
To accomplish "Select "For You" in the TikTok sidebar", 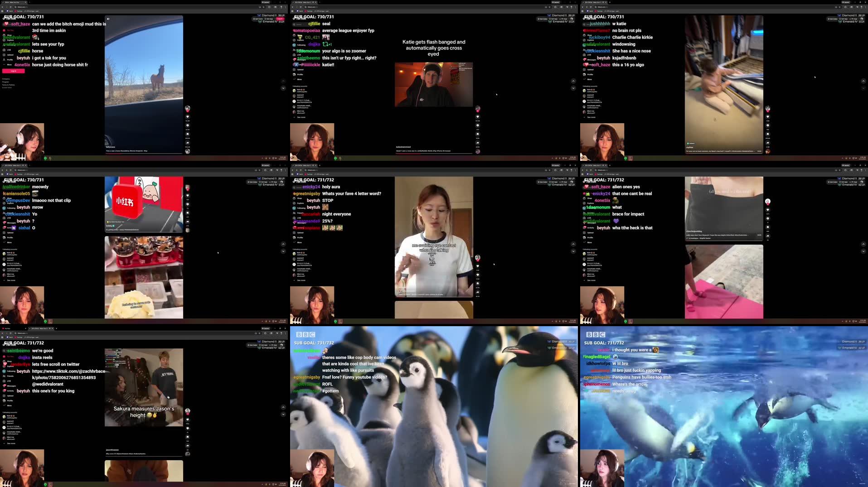I will pos(10,30).
